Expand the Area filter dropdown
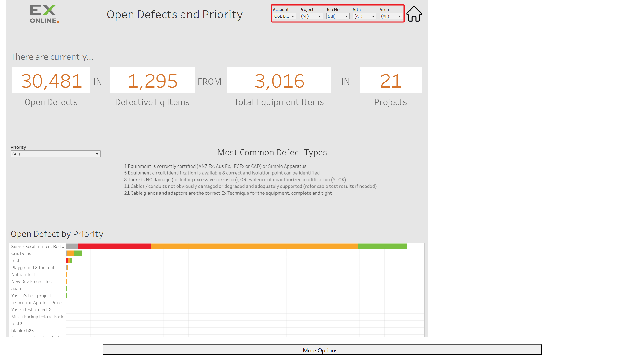 click(x=391, y=16)
